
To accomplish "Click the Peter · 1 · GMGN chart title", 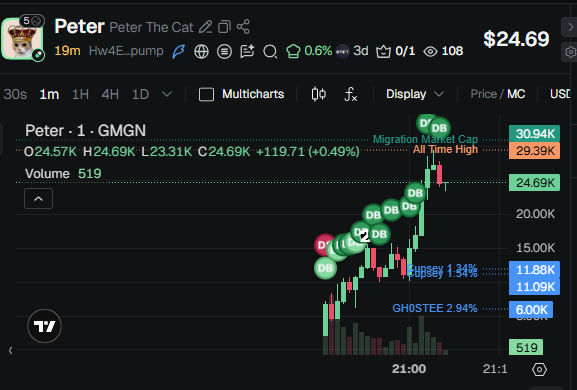I will 85,131.
